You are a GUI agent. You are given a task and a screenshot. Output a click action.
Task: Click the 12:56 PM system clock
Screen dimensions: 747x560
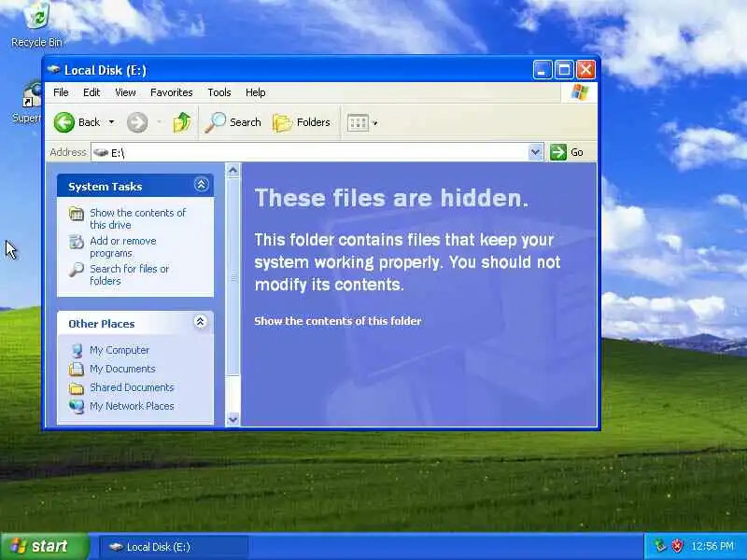[712, 546]
